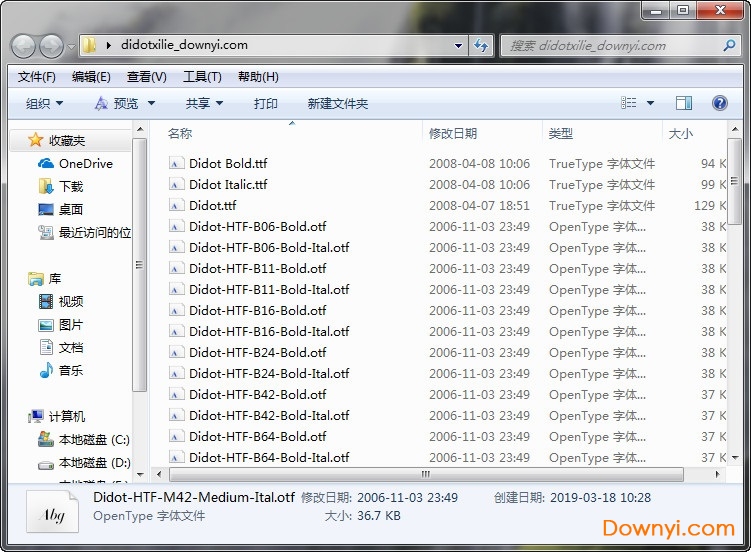Open the address bar history dropdown

click(458, 45)
